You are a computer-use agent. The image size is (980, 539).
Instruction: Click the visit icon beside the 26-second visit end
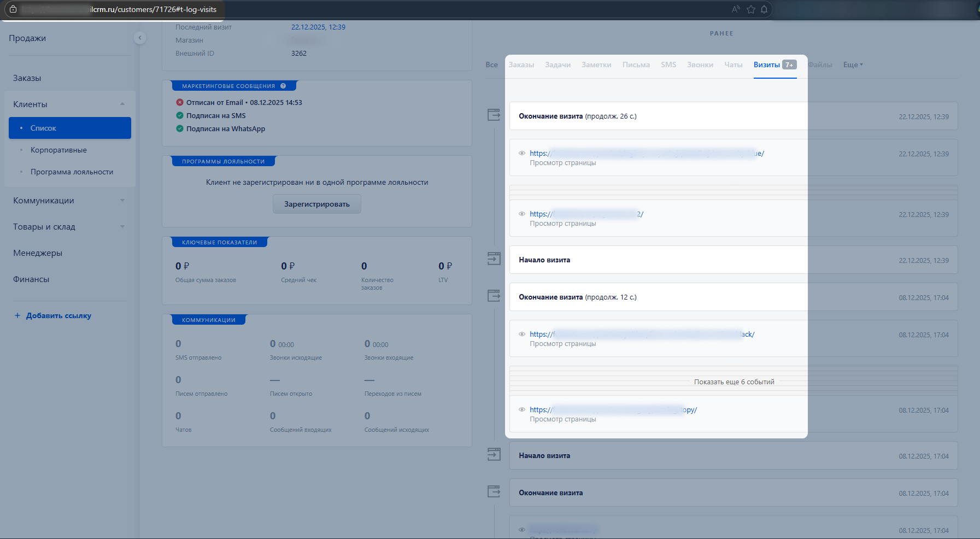point(494,115)
